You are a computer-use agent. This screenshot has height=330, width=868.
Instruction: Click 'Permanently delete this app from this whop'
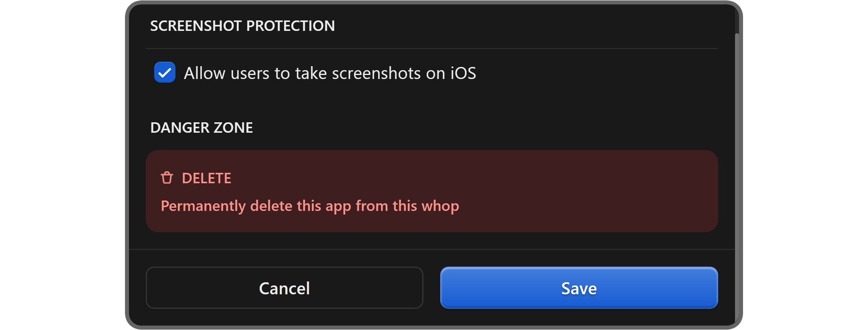310,206
